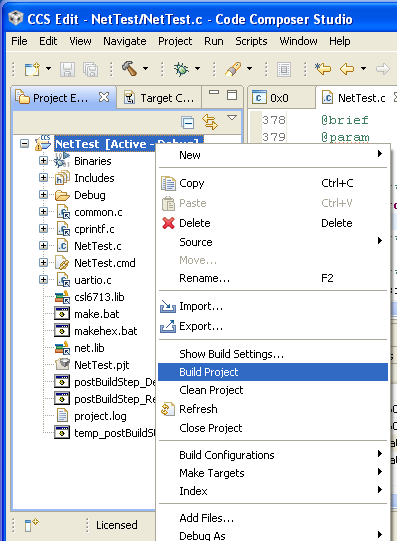This screenshot has height=541, width=397.
Task: Open the Back history dropdown arrow
Action: [x=363, y=69]
